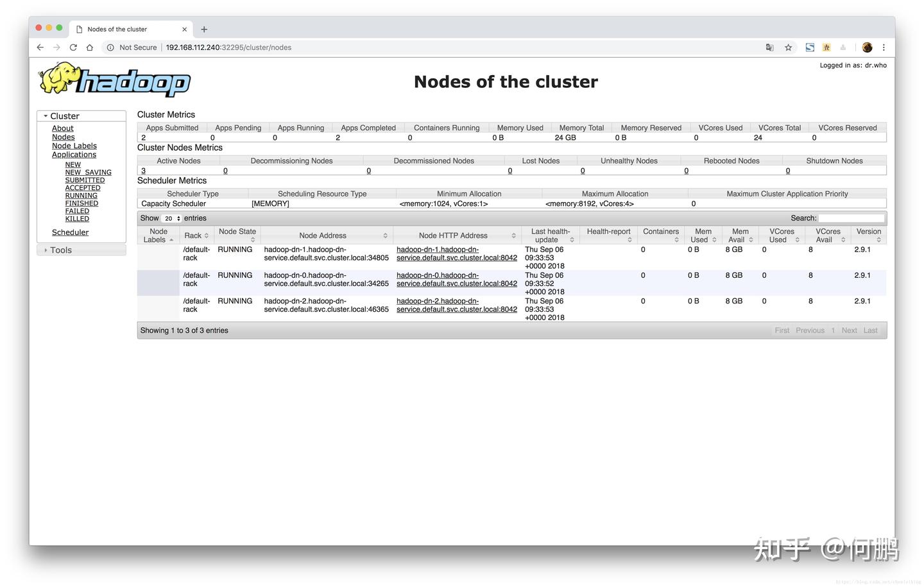
Task: Show FAILED applications
Action: [77, 211]
